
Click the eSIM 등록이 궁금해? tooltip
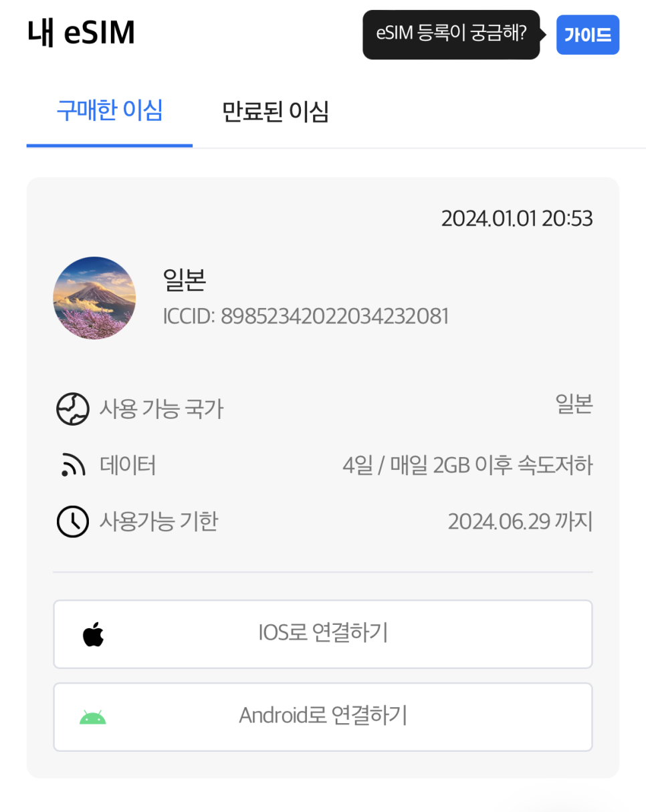tap(451, 35)
